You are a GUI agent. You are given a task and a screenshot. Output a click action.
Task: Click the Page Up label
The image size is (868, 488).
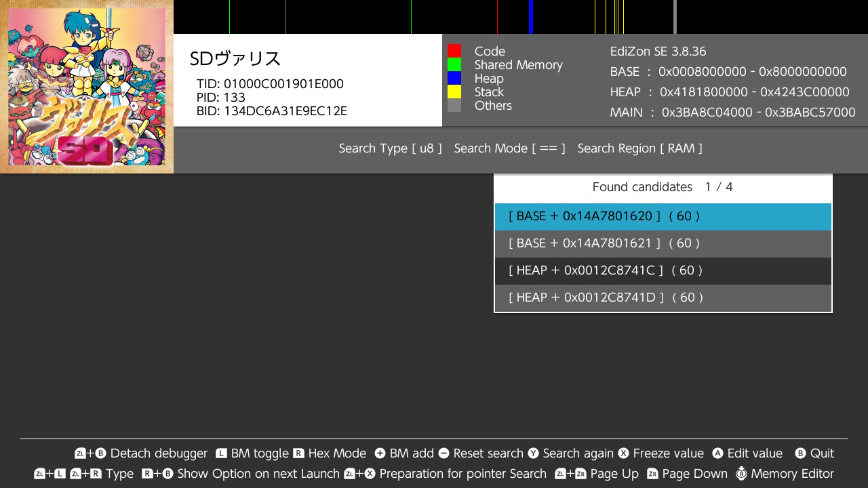click(614, 474)
